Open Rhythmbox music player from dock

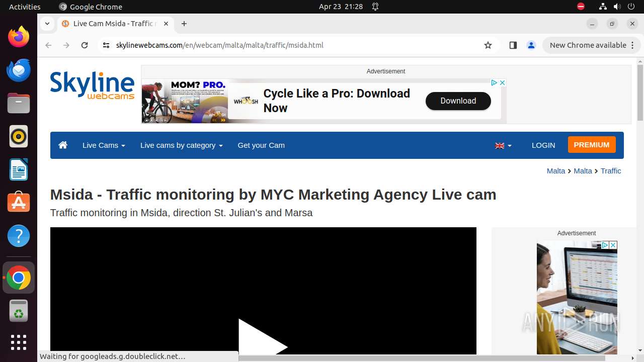click(19, 136)
